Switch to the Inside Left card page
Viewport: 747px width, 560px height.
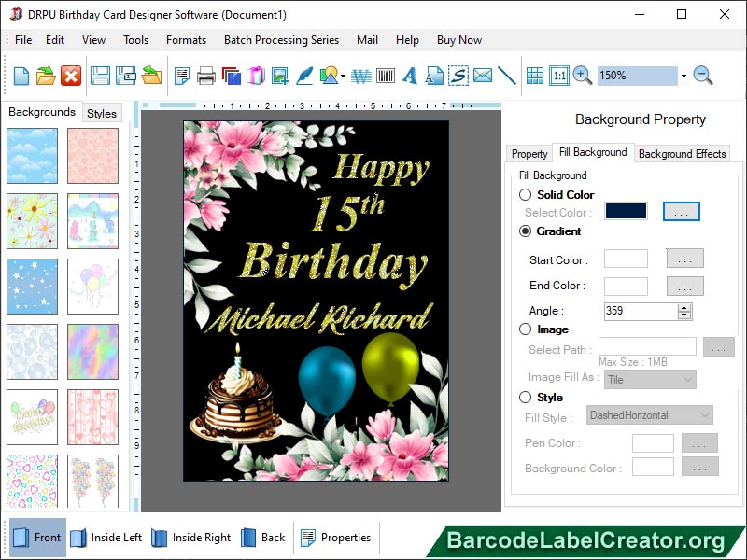click(106, 538)
